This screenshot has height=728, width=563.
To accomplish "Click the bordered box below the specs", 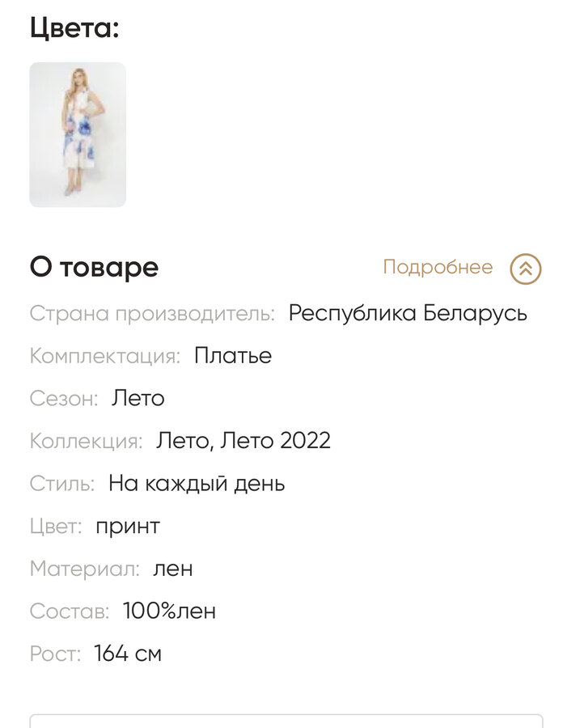I will click(286, 721).
